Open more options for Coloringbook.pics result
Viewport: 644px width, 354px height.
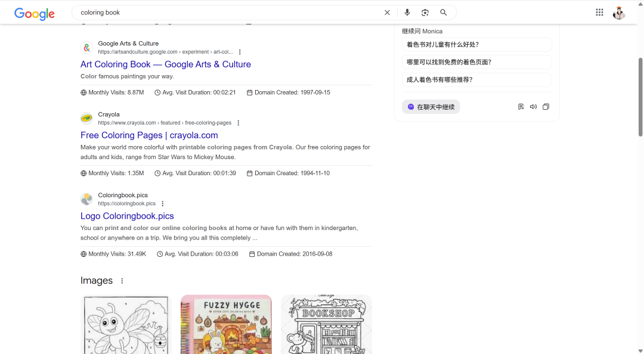[163, 204]
